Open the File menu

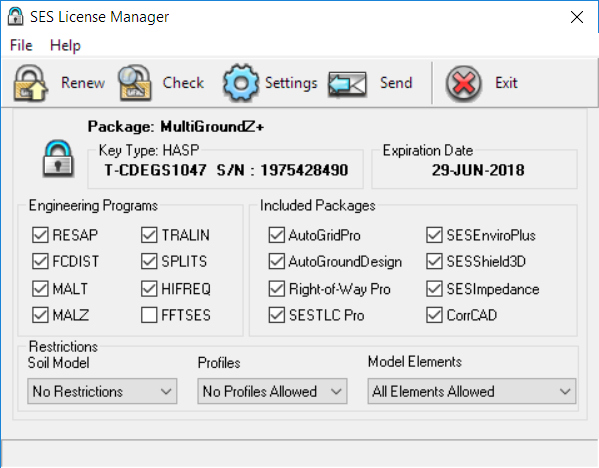click(x=21, y=45)
